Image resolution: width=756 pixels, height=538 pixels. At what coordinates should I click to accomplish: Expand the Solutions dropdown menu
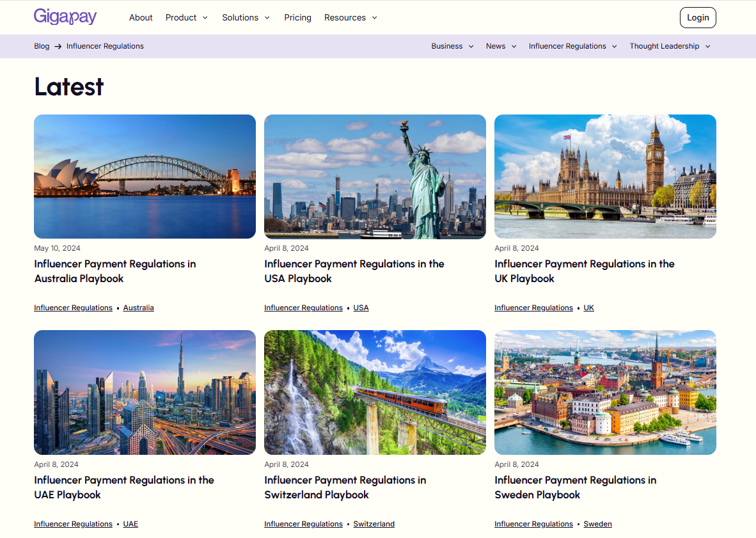point(246,17)
